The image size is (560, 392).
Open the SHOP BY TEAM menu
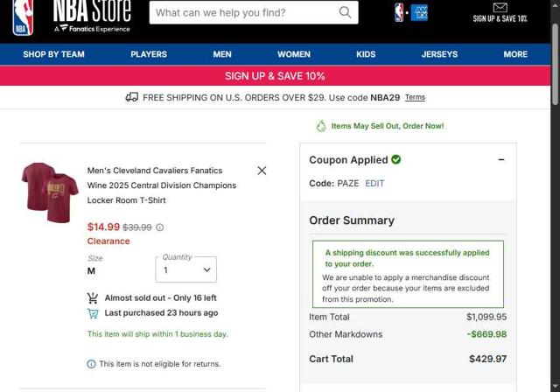[53, 54]
